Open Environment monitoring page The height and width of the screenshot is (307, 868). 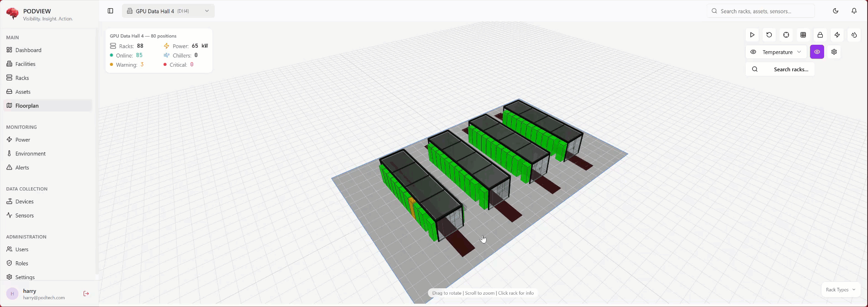pyautogui.click(x=48, y=153)
